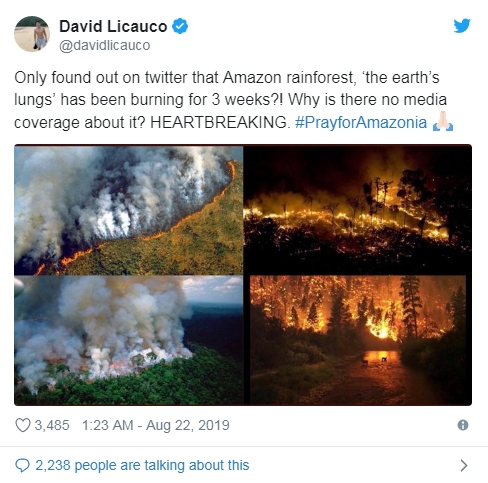
Task: Click the speech bubble reply icon
Action: 22,465
